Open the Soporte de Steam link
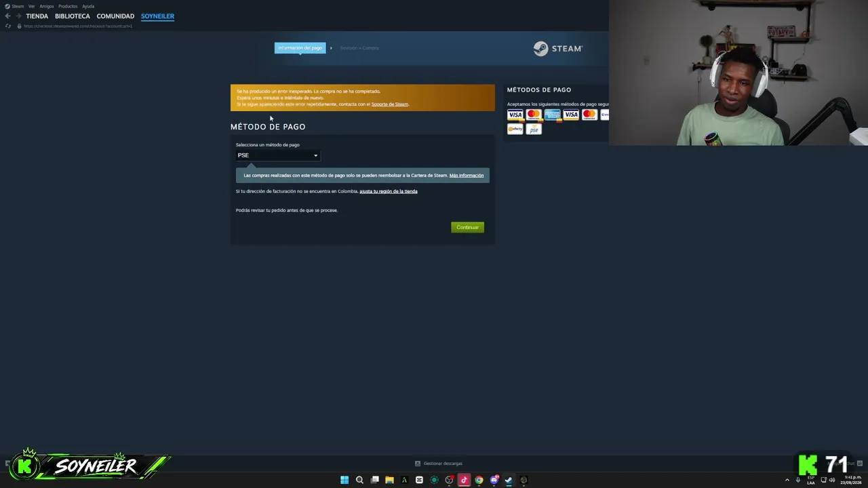Image resolution: width=868 pixels, height=488 pixels. click(x=390, y=104)
